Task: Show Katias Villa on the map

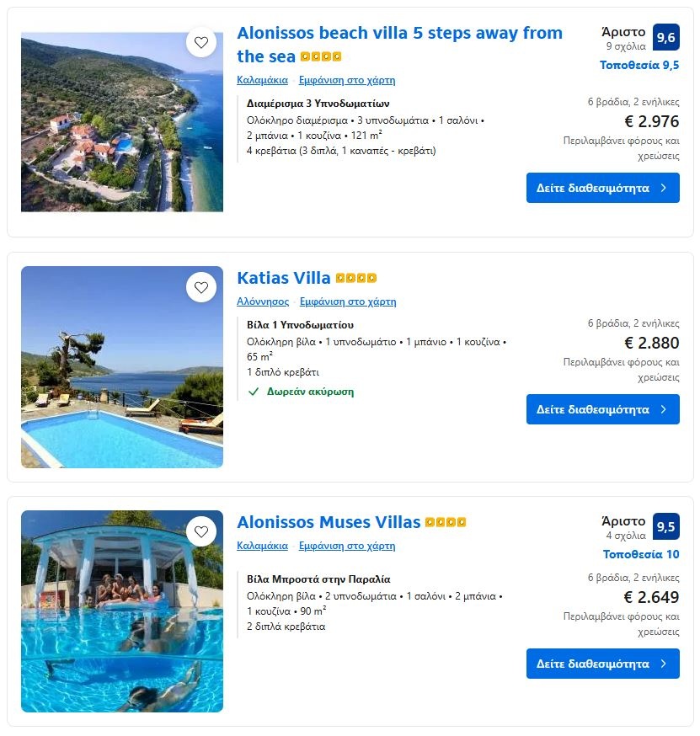Action: [347, 301]
